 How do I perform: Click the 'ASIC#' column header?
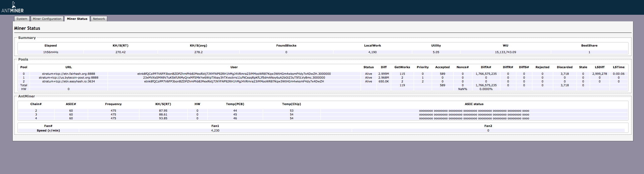coord(71,104)
